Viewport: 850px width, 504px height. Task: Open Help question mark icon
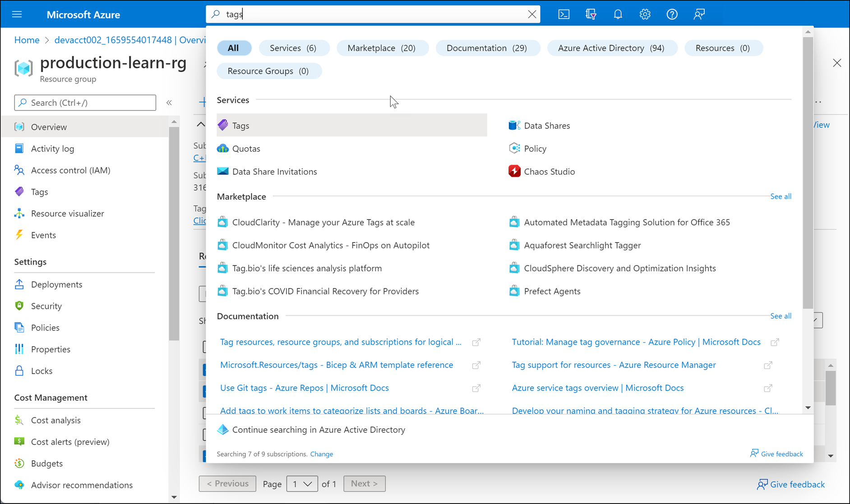(x=672, y=14)
